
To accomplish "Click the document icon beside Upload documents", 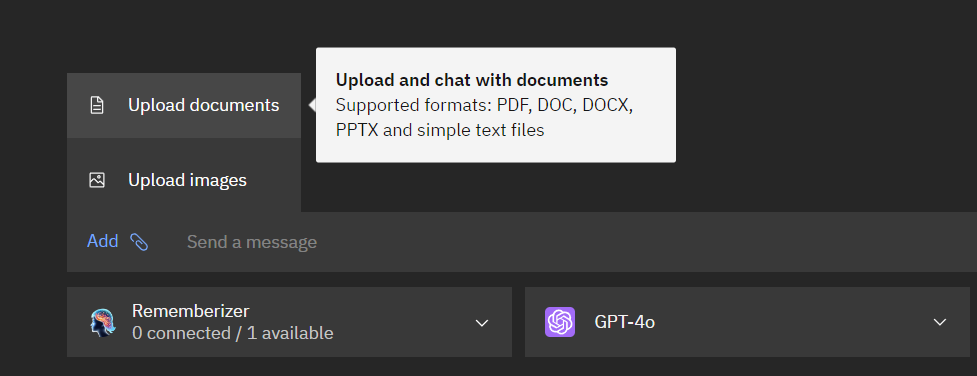I will click(x=97, y=105).
